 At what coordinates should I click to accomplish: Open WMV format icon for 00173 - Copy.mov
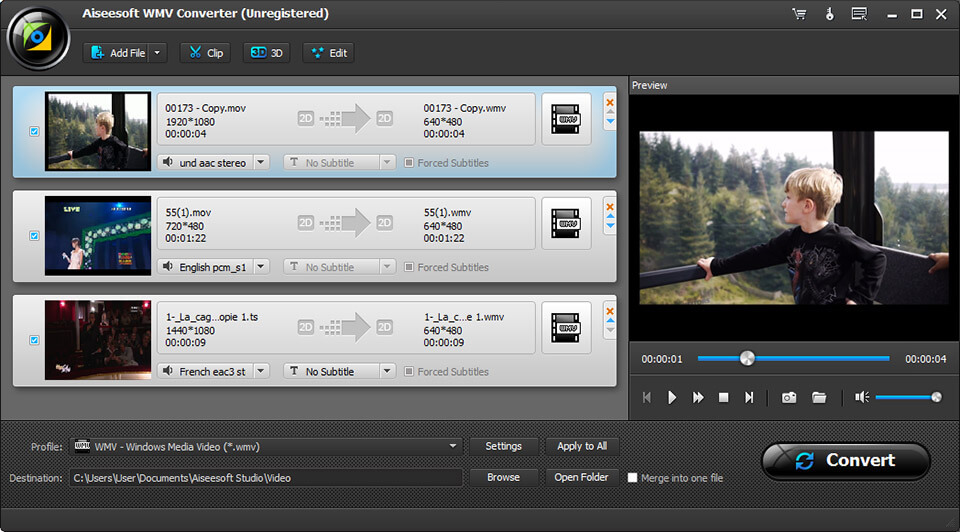coord(566,119)
